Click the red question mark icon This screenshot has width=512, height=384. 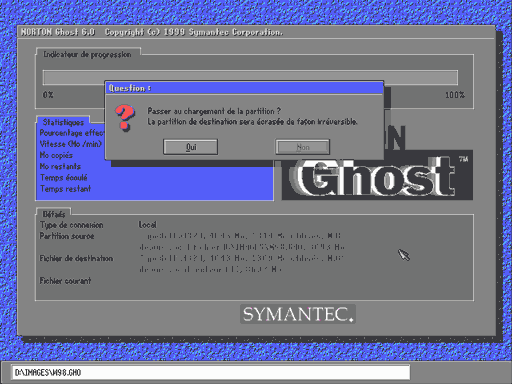tap(125, 118)
